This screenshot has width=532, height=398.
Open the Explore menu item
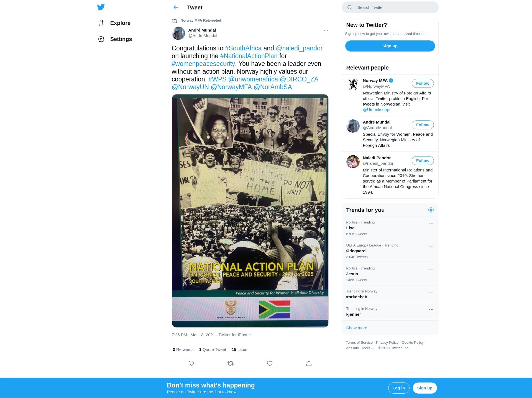click(x=114, y=23)
